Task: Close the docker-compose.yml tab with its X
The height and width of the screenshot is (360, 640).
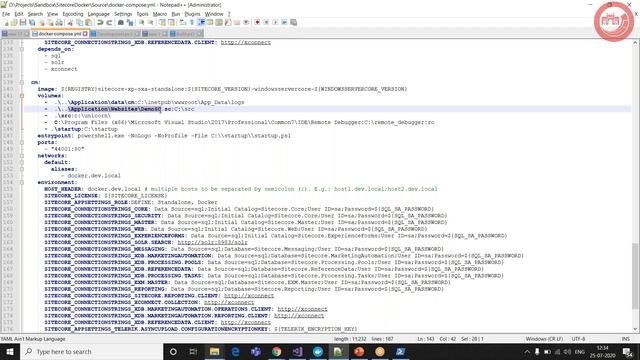Action: tap(85, 33)
